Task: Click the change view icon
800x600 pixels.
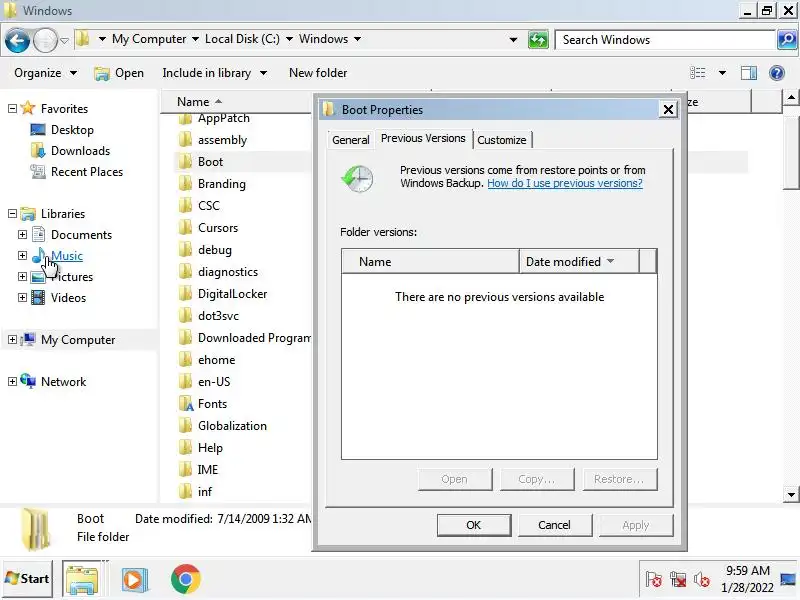Action: tap(697, 73)
